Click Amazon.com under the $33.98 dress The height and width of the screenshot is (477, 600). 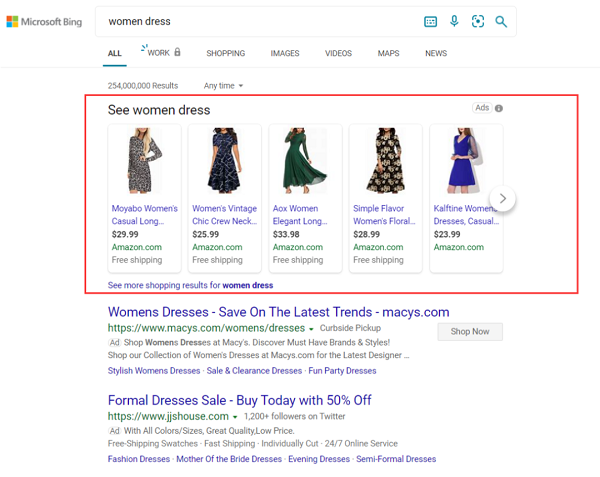[298, 247]
